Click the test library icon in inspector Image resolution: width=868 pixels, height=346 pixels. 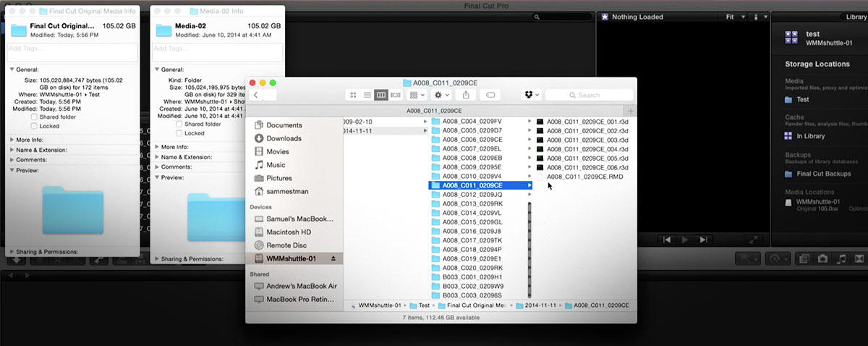(792, 38)
